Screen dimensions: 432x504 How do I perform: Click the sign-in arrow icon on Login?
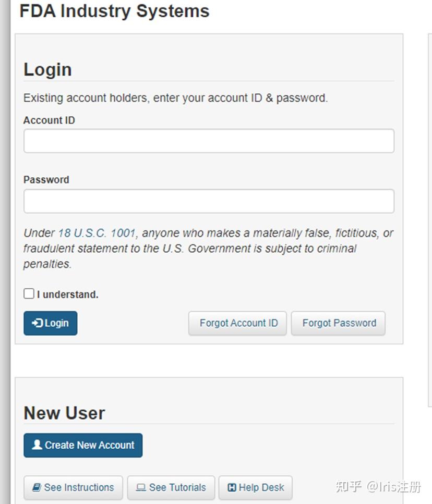click(37, 323)
